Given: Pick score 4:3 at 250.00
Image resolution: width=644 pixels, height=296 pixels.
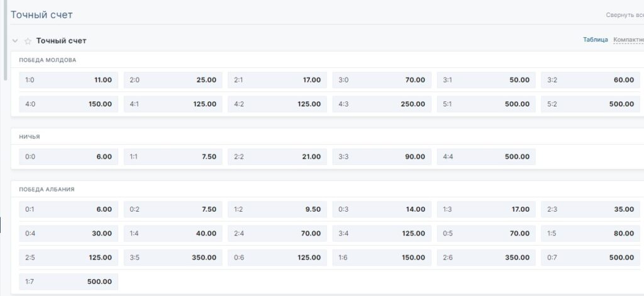Looking at the screenshot, I should [382, 104].
